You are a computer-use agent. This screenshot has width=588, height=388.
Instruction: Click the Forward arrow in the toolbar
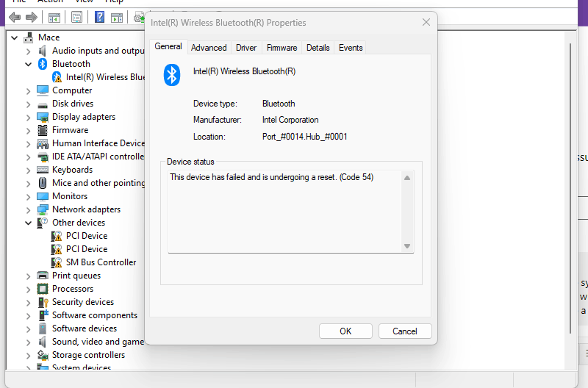click(x=32, y=17)
